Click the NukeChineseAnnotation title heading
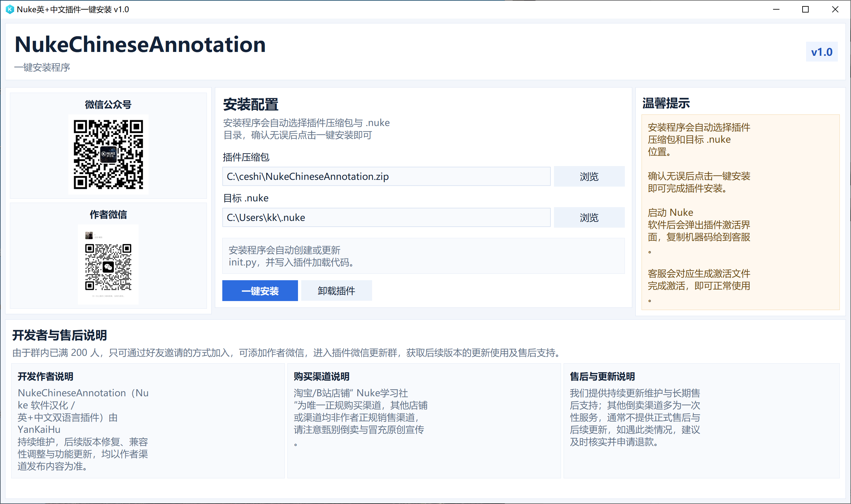Image resolution: width=851 pixels, height=504 pixels. pos(140,45)
